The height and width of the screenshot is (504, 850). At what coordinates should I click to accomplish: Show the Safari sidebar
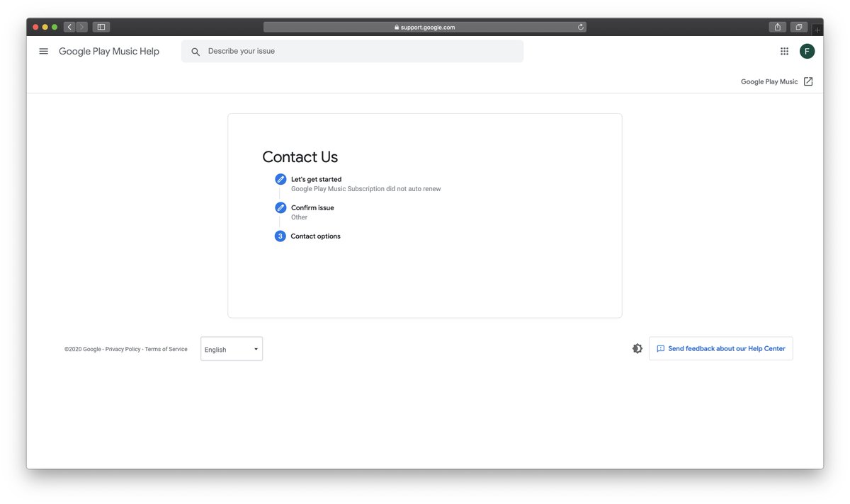[x=101, y=27]
